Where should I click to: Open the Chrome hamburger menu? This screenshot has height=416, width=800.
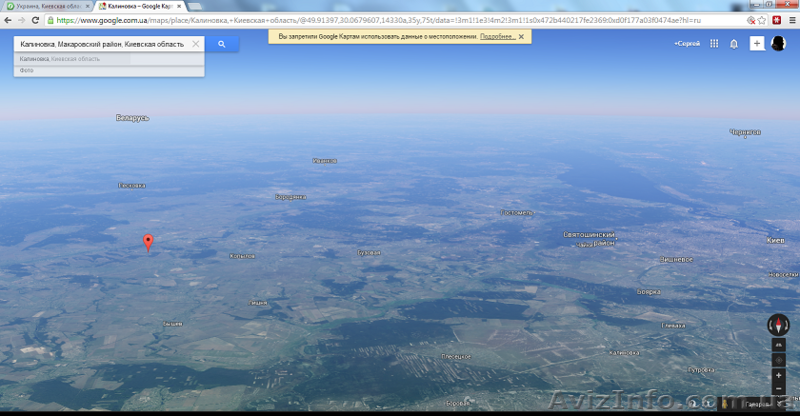pyautogui.click(x=790, y=20)
